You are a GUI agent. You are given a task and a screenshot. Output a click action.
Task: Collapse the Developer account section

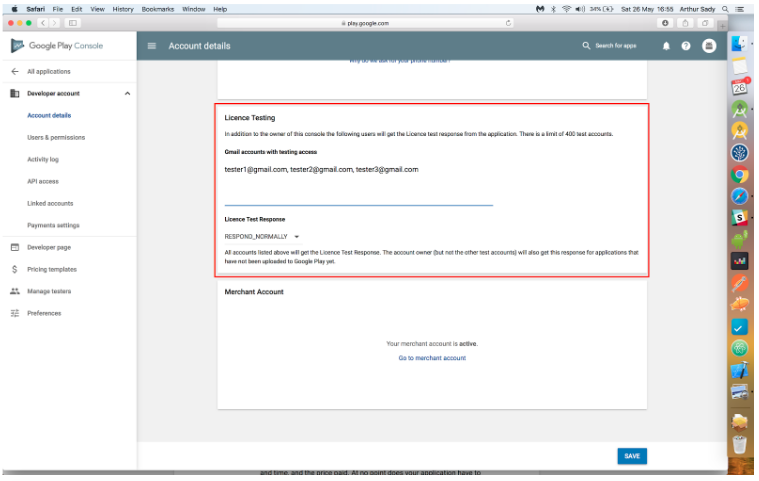coord(126,94)
